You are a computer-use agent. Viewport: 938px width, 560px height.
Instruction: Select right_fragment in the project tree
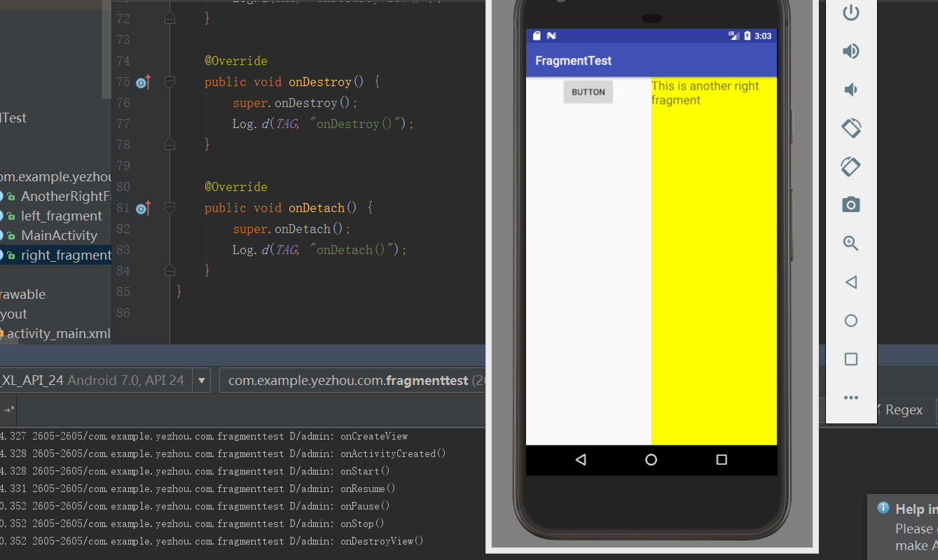(x=66, y=255)
